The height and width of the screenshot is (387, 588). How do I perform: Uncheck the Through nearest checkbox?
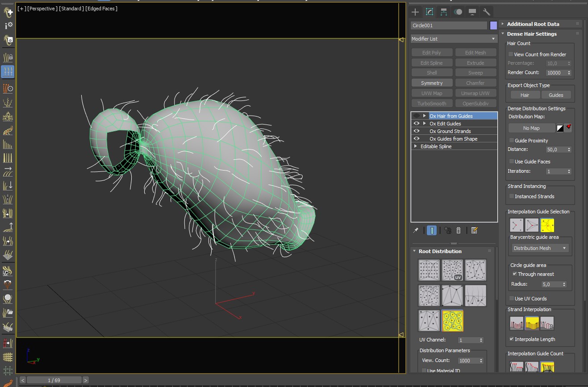[x=514, y=274]
